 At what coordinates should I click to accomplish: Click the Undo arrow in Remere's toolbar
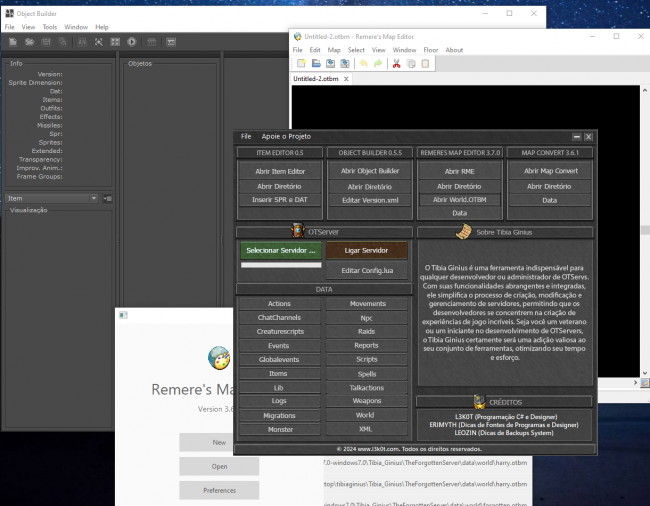(x=364, y=63)
